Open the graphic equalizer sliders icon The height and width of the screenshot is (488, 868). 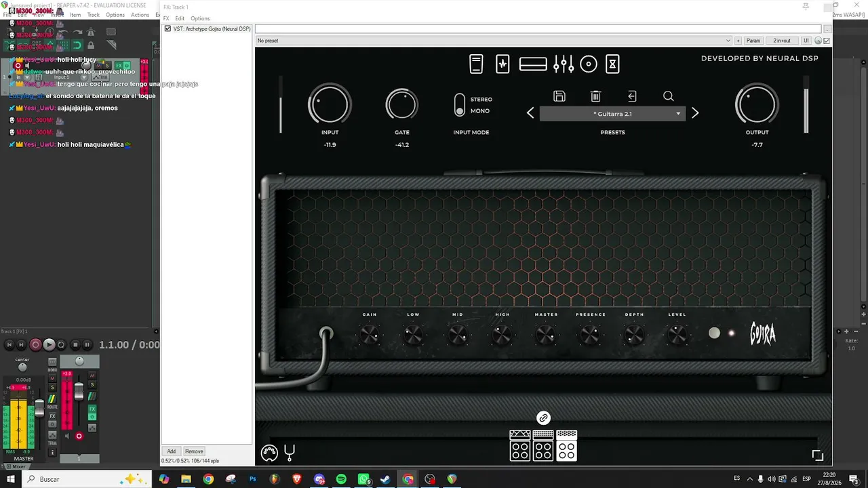(x=564, y=64)
